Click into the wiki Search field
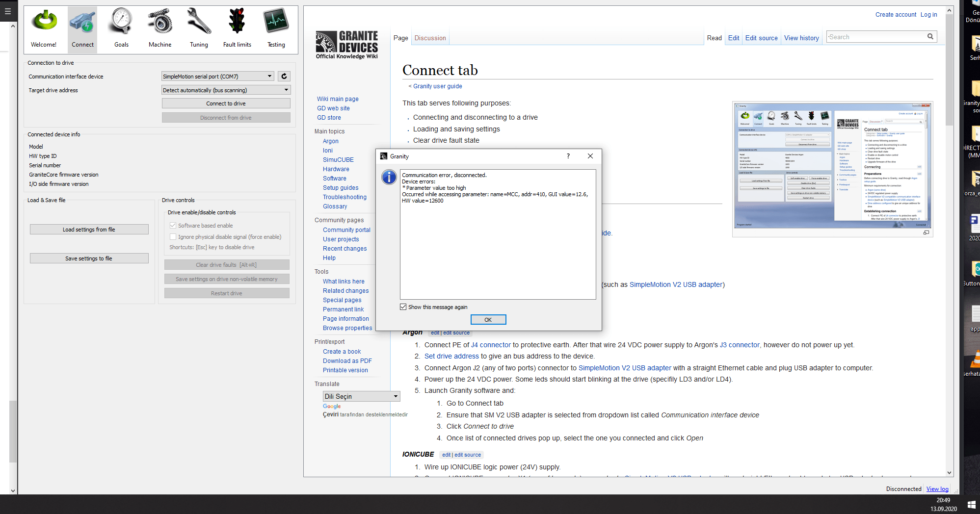 point(876,37)
